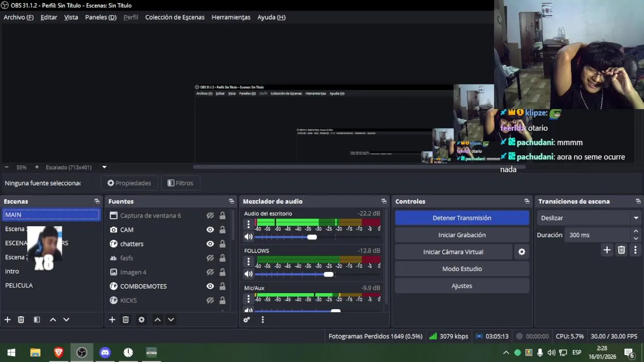Remove selected scene with trash icon
The height and width of the screenshot is (362, 644).
pyautogui.click(x=21, y=319)
